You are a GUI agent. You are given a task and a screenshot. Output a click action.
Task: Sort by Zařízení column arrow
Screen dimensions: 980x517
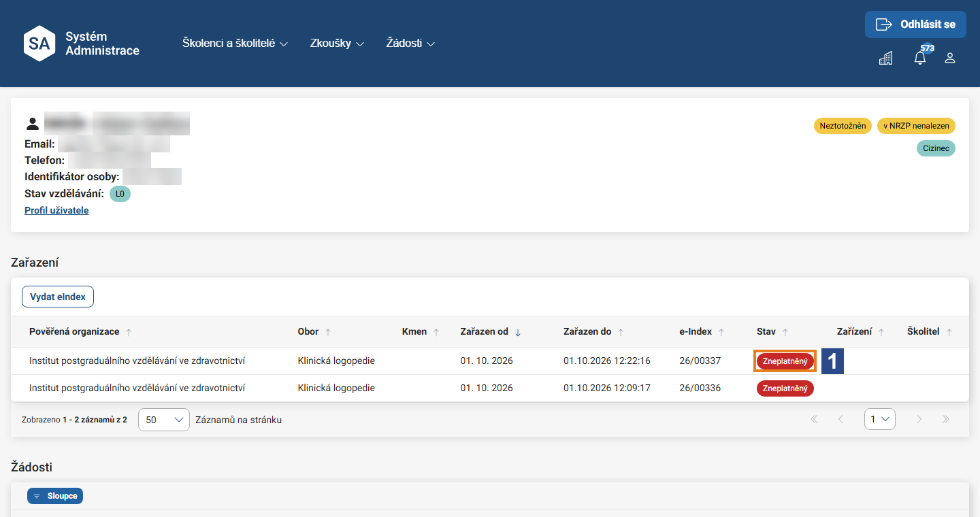(x=881, y=332)
